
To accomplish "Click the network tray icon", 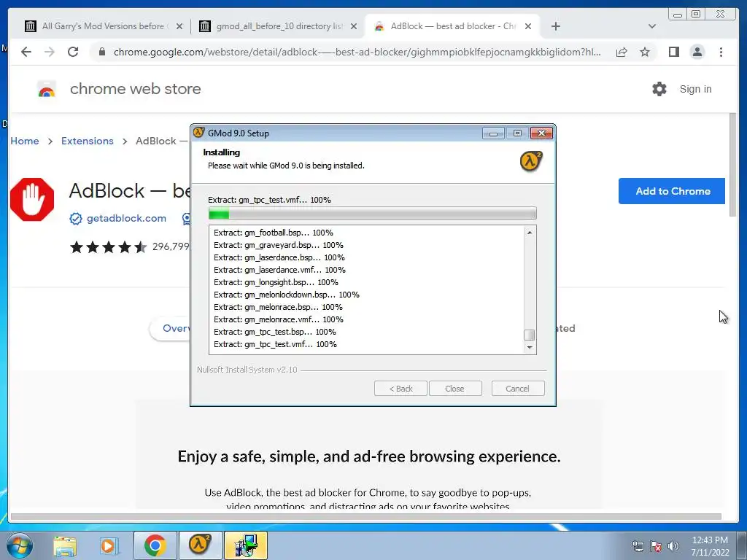I will 638,546.
